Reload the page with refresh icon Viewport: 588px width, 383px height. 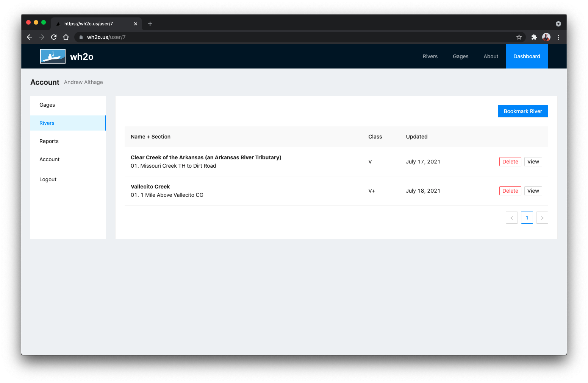(54, 37)
